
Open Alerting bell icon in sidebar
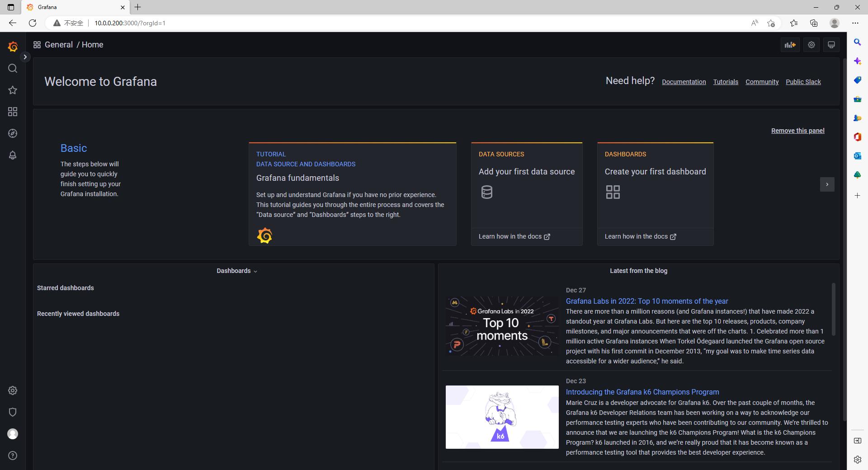(x=13, y=155)
